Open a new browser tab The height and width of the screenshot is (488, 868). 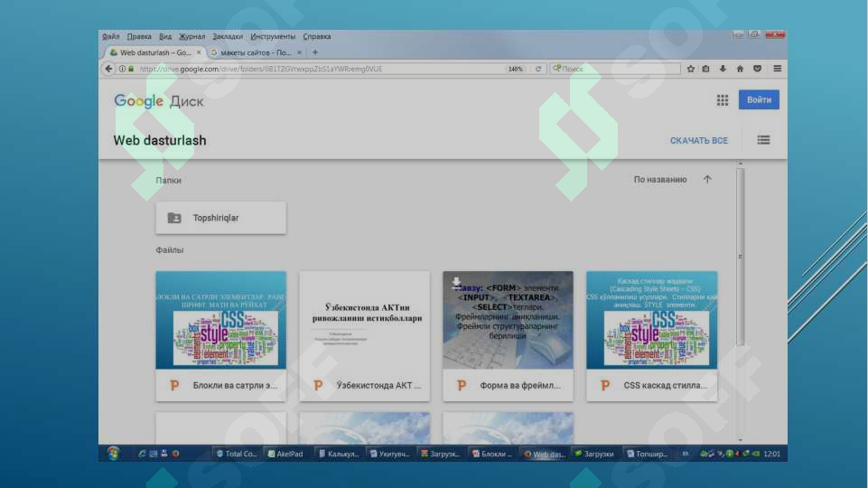(315, 52)
